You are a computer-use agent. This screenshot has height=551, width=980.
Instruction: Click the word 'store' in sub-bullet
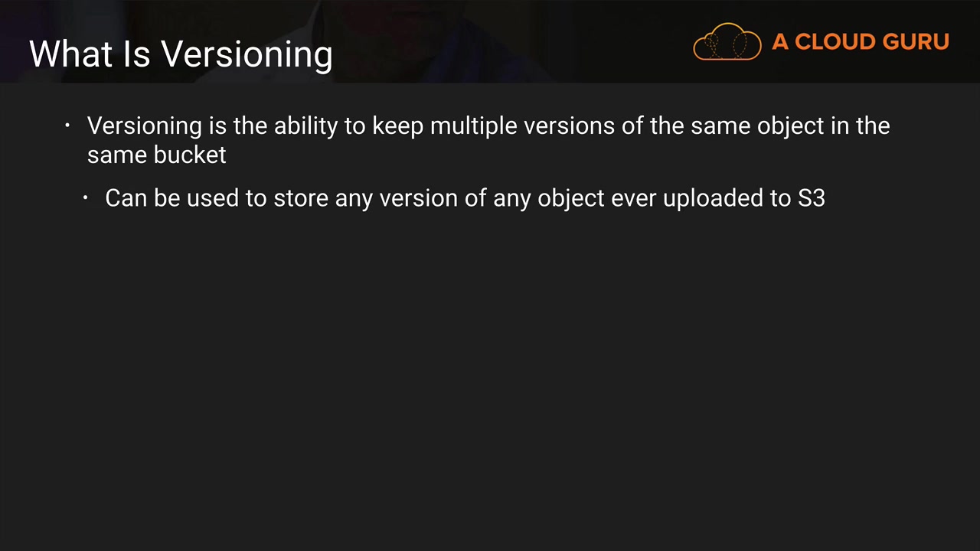[301, 198]
